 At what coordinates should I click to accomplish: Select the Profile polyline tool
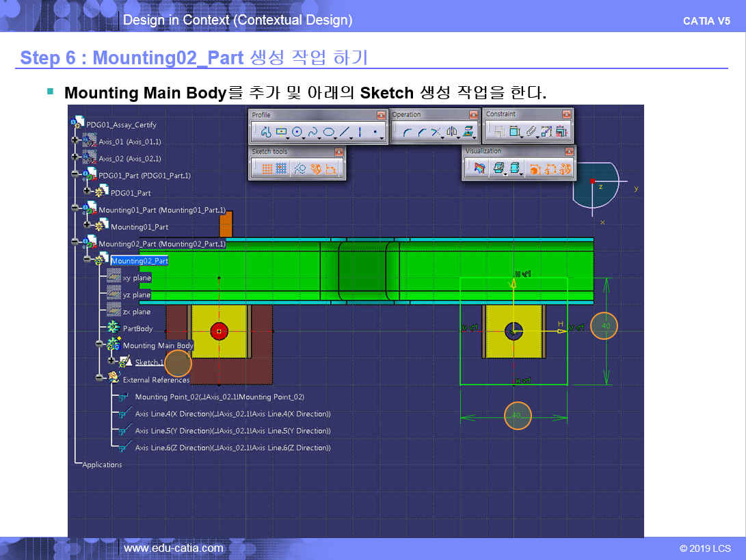click(265, 132)
